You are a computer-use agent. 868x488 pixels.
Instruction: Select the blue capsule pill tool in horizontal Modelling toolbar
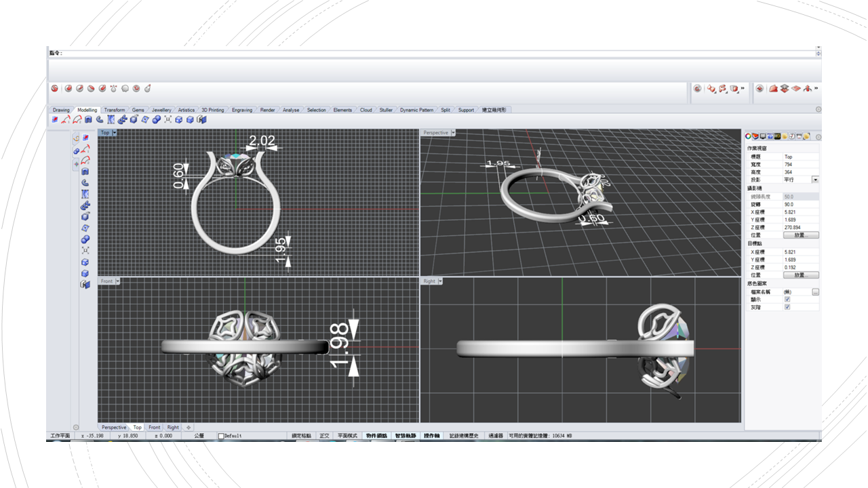click(x=156, y=119)
